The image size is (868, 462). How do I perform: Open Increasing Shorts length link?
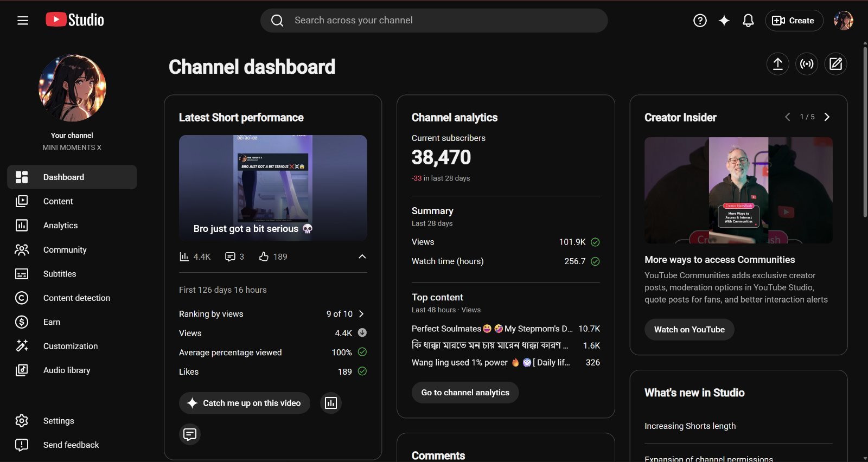click(x=690, y=426)
